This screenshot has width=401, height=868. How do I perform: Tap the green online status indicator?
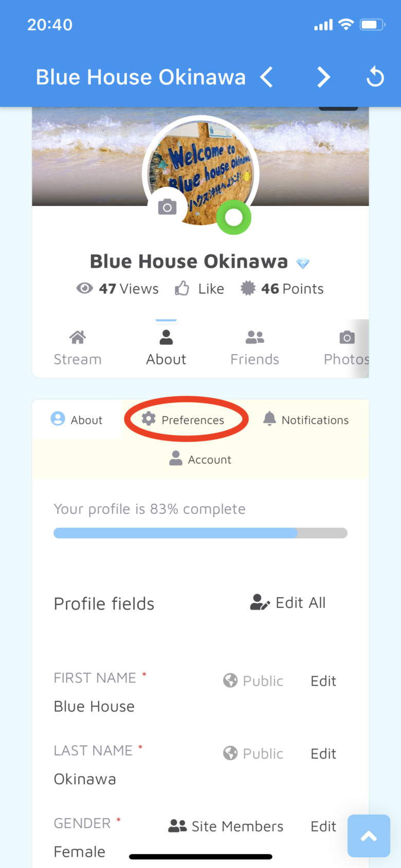tap(234, 217)
